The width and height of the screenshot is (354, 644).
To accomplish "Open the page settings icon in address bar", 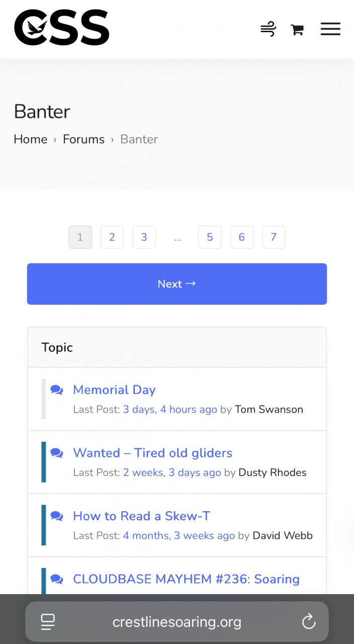I will (x=48, y=622).
